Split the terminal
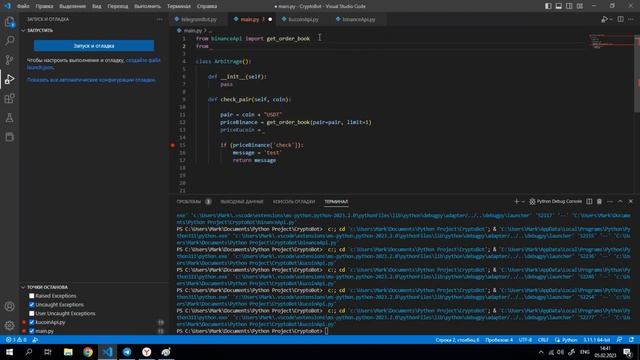The image size is (640, 360). [x=589, y=202]
